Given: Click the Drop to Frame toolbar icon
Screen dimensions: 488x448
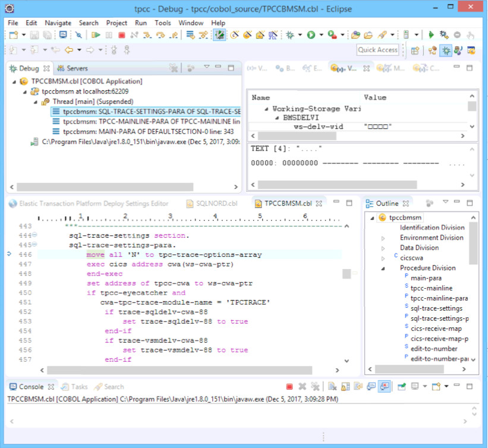Looking at the screenshot, I should [x=190, y=35].
